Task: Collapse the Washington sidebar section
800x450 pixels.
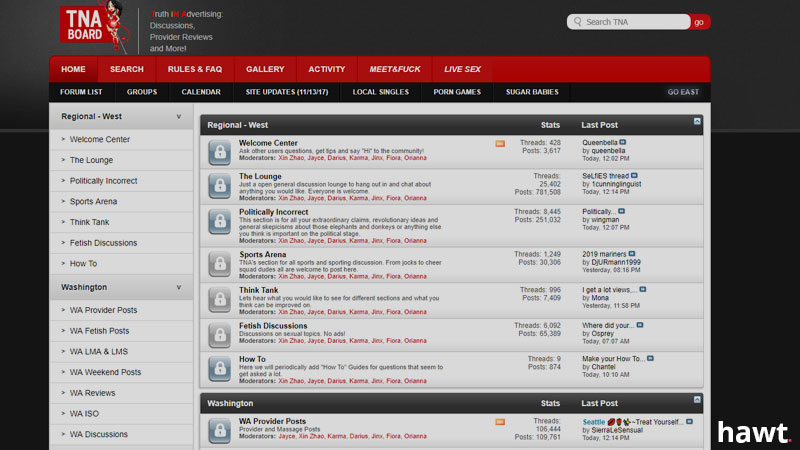Action: pos(179,287)
